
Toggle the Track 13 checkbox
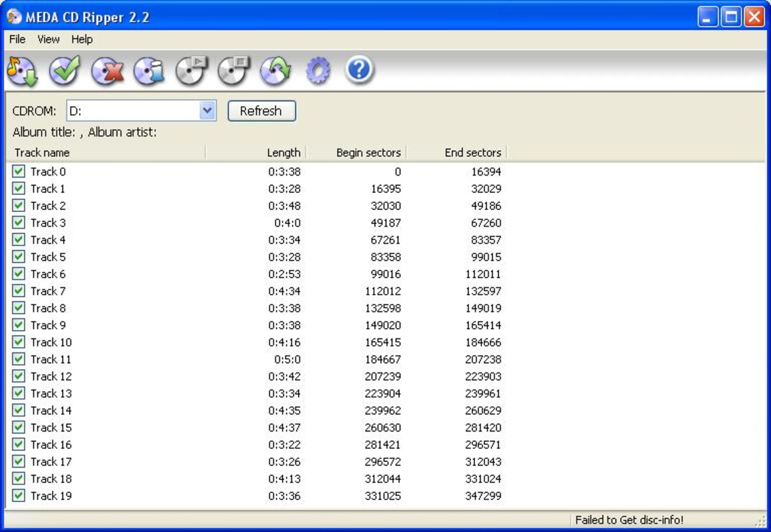click(x=19, y=393)
